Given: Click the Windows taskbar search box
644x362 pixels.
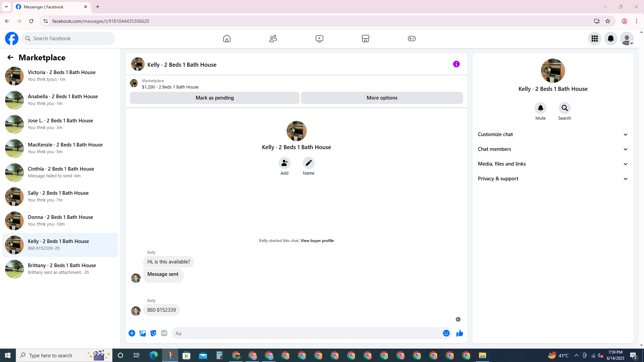Looking at the screenshot, I should point(64,355).
